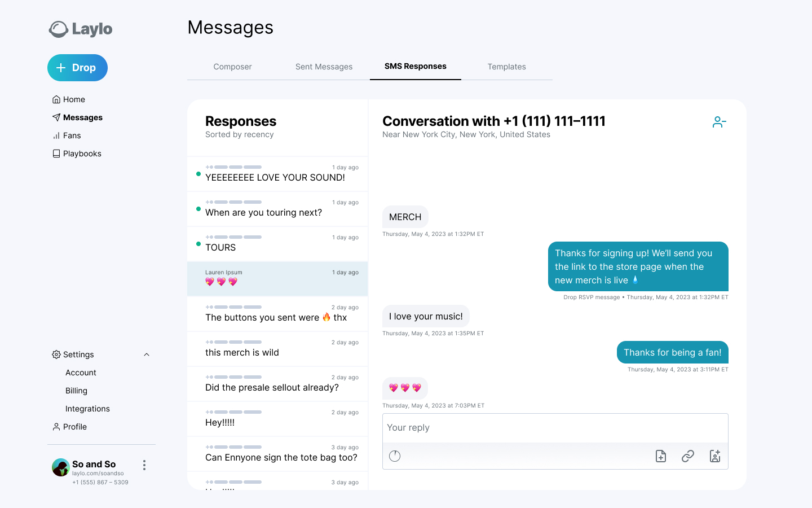
Task: Click the Your reply text field
Action: point(555,428)
